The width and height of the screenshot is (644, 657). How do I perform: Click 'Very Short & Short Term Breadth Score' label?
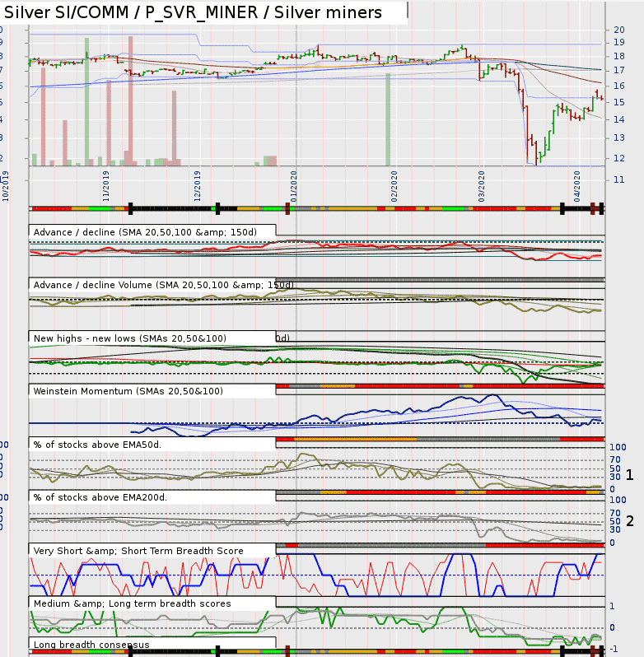coord(138,551)
